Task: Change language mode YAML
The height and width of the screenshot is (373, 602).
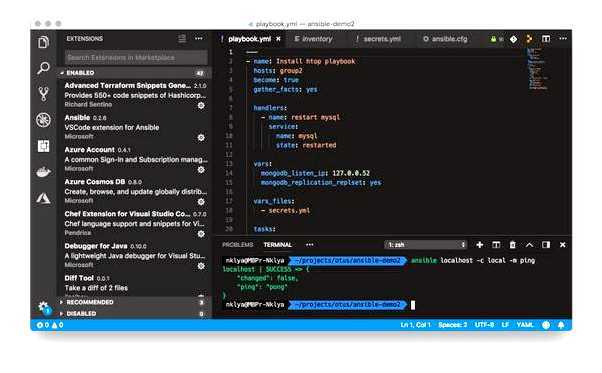Action: pyautogui.click(x=524, y=325)
